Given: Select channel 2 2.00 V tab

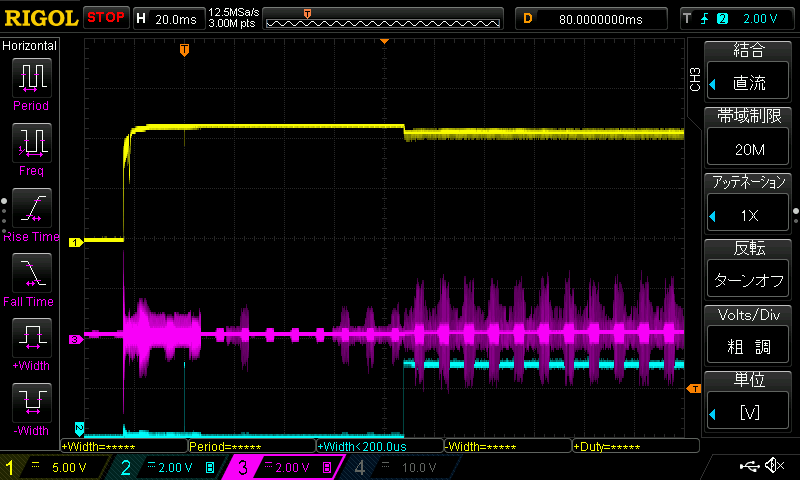Looking at the screenshot, I should (x=168, y=467).
